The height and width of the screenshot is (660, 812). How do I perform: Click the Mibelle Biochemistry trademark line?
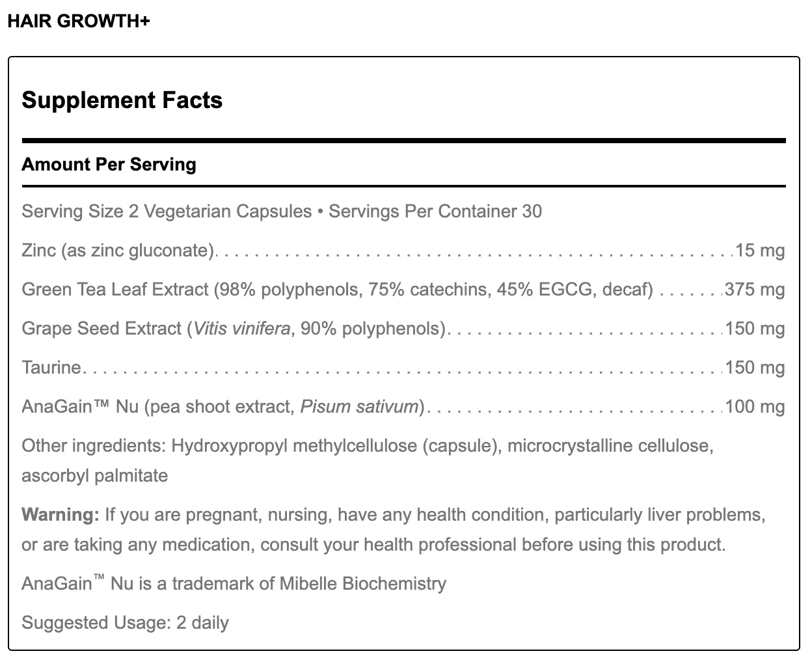coord(234,584)
